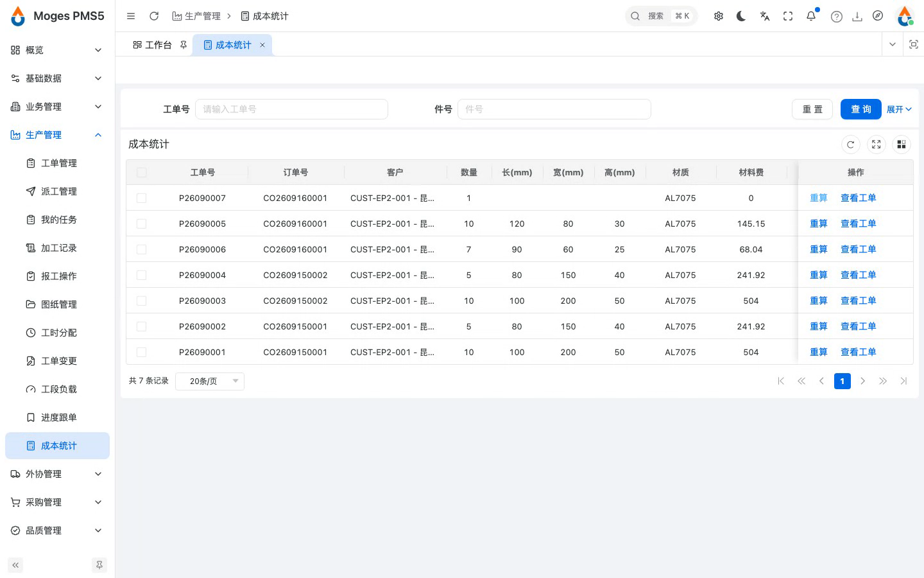924x578 pixels.
Task: Open the help question mark icon
Action: pos(836,17)
